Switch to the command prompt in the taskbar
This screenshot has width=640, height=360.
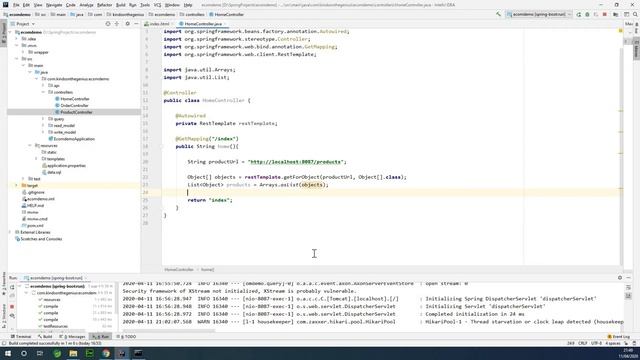pos(138,353)
